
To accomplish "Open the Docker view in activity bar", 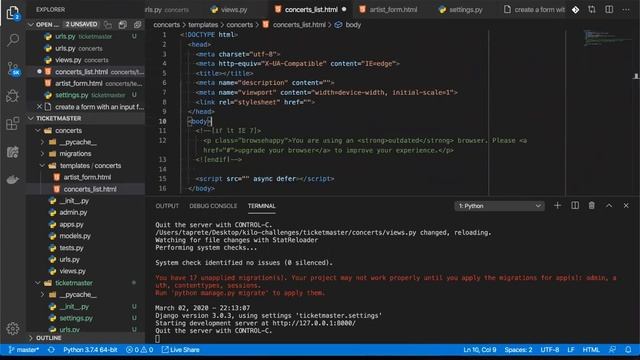I will pos(13,179).
